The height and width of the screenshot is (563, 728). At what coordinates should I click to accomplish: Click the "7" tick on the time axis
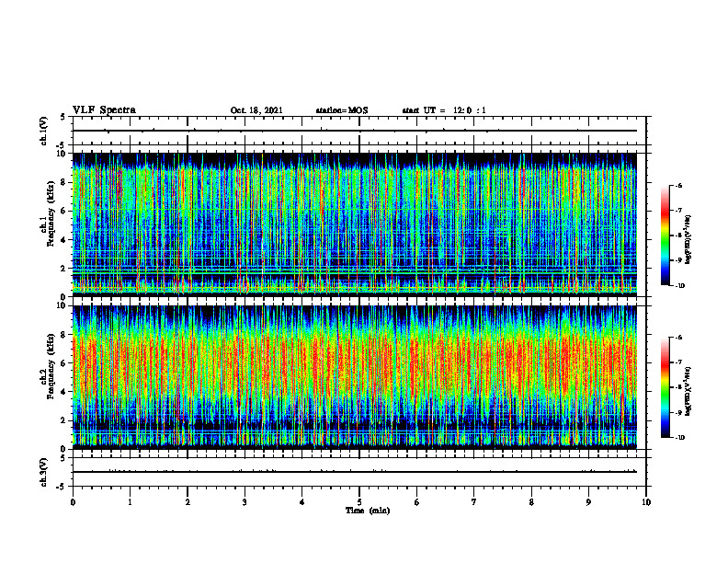(x=474, y=502)
